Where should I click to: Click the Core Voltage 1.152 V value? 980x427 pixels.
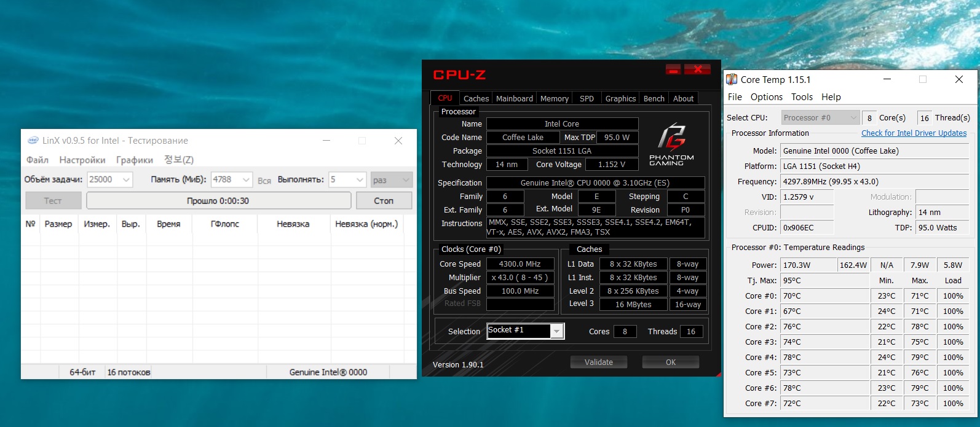point(612,165)
